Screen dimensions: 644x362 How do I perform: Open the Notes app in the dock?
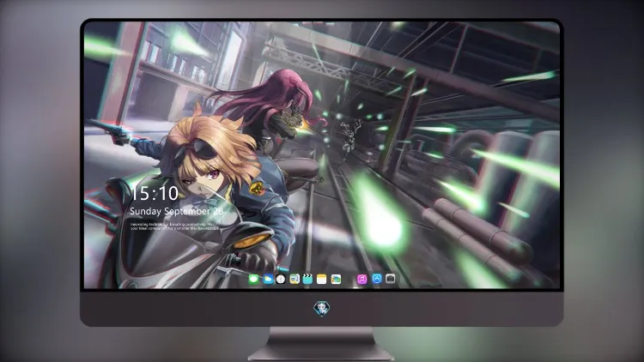(322, 280)
